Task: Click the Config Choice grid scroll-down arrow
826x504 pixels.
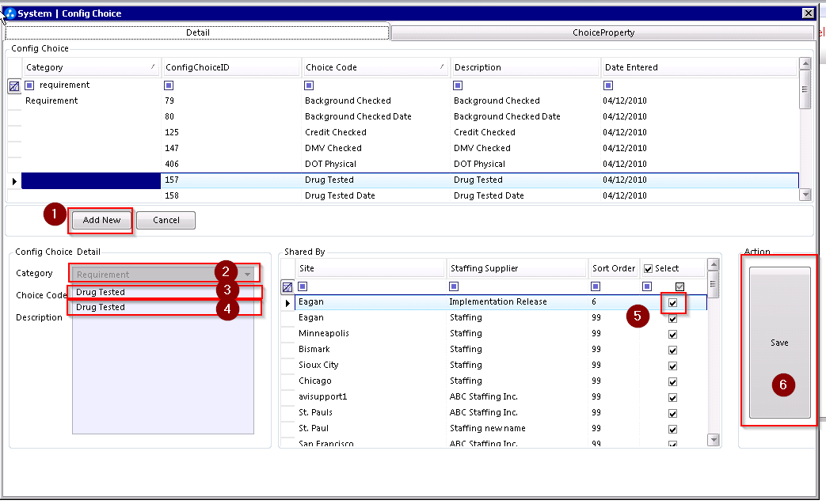Action: click(805, 195)
